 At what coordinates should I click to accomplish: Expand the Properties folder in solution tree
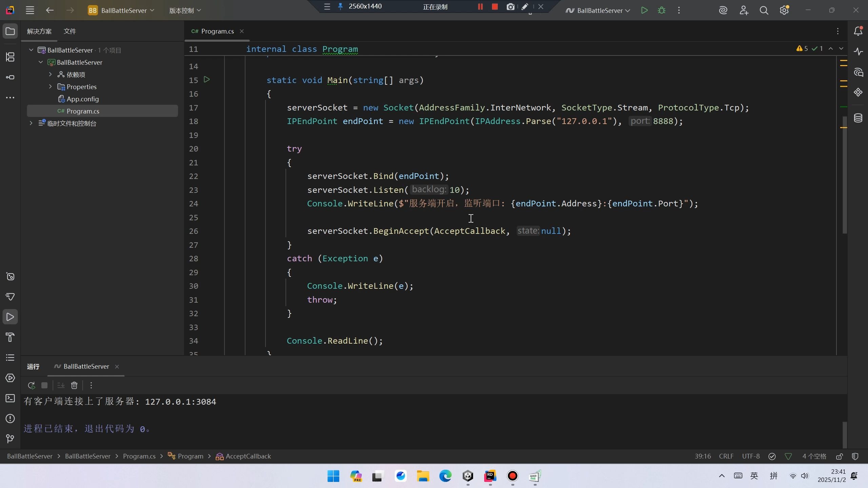(x=50, y=87)
